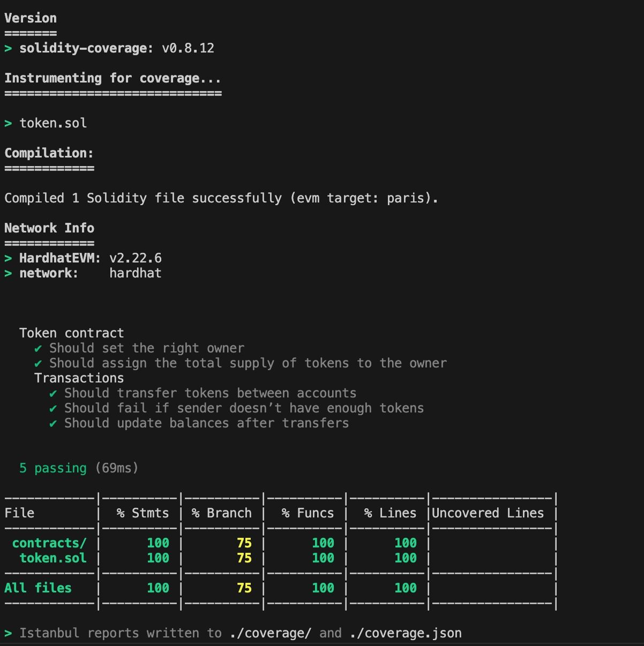644x646 pixels.
Task: Click checkmark beside 'Should update balances after transfers'
Action: pyautogui.click(x=53, y=424)
